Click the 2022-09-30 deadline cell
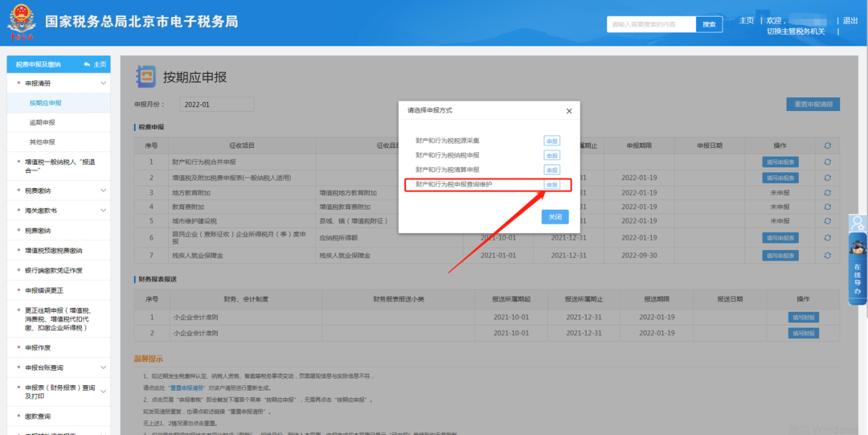 pos(639,256)
